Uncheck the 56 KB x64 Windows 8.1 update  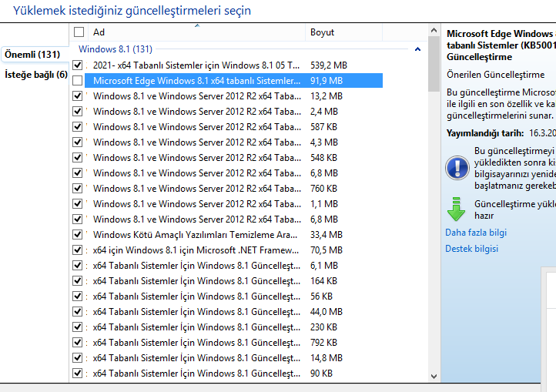click(x=77, y=297)
